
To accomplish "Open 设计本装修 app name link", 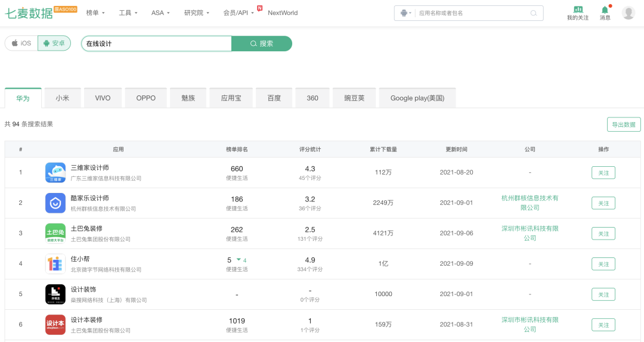I will [x=86, y=319].
